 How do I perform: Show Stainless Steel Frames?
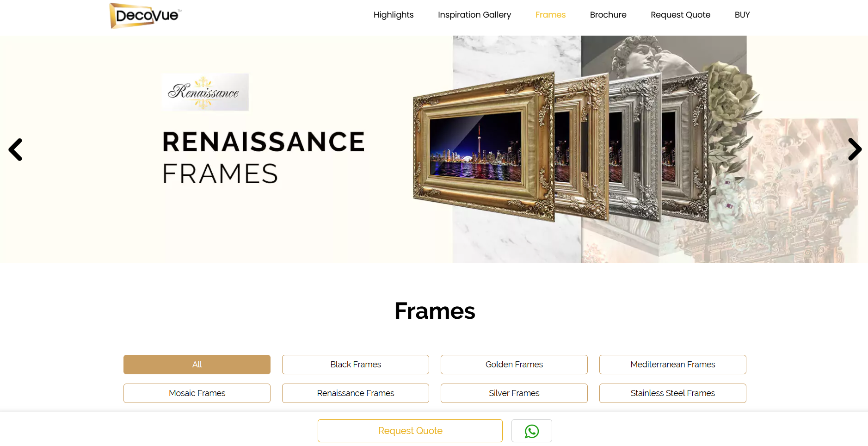(672, 393)
